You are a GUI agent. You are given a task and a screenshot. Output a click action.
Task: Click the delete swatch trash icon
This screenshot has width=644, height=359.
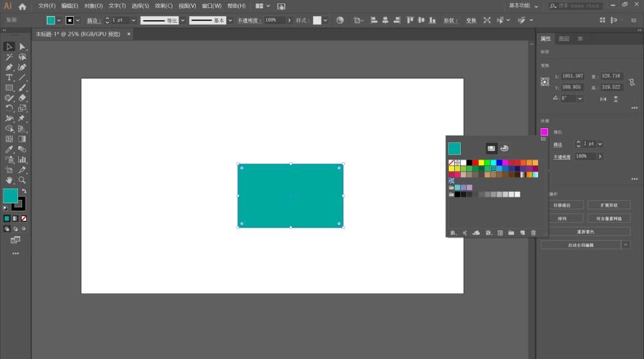(x=533, y=232)
